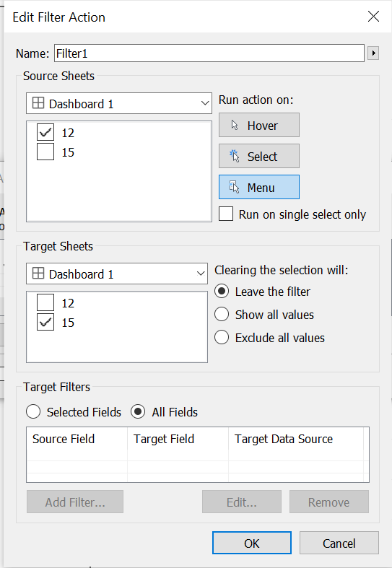Uncheck source sheet 12
The height and width of the screenshot is (568, 392).
45,132
